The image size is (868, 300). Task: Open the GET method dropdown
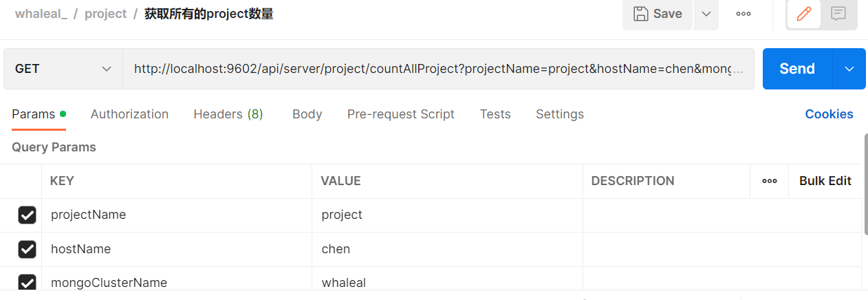(63, 69)
